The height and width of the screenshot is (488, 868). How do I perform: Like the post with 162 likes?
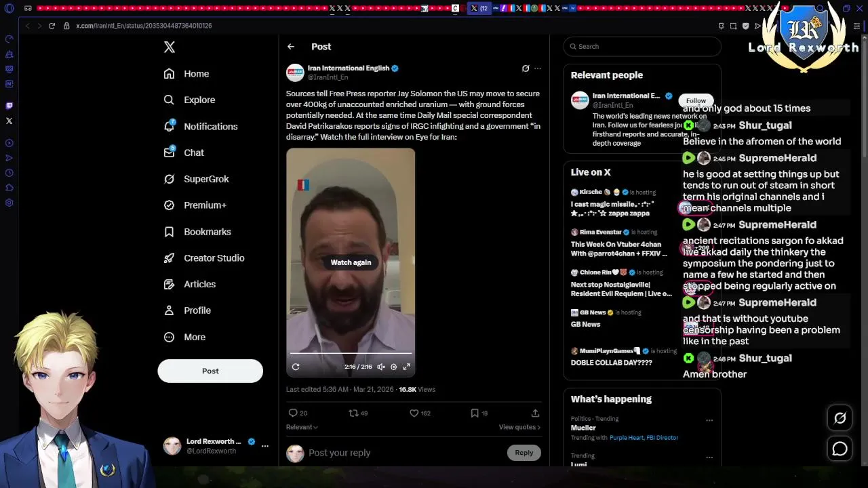coord(420,413)
